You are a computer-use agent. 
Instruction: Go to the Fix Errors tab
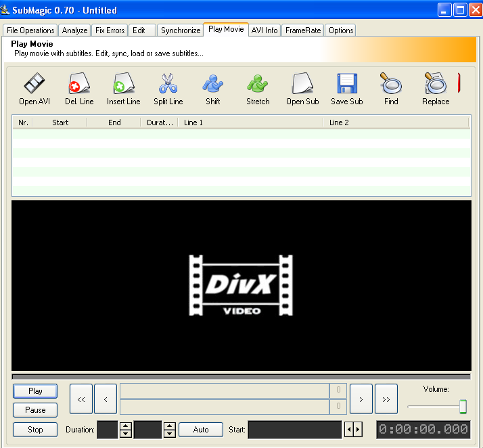110,30
